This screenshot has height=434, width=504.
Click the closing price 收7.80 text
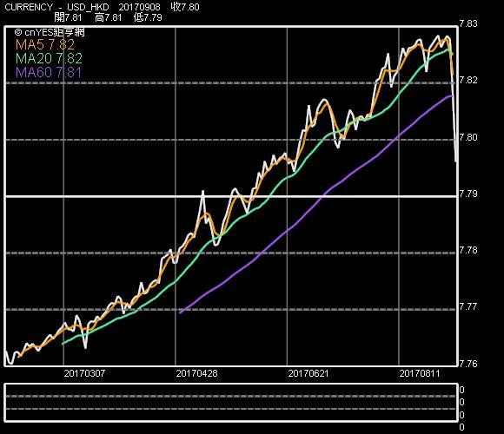click(185, 7)
